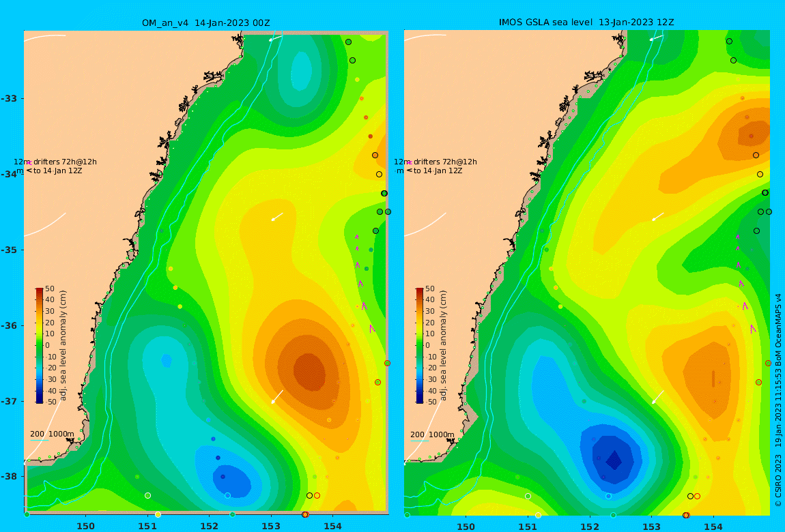This screenshot has height=532, width=785.
Task: Click the dark red warm eddy core on the left map
Action: point(309,372)
